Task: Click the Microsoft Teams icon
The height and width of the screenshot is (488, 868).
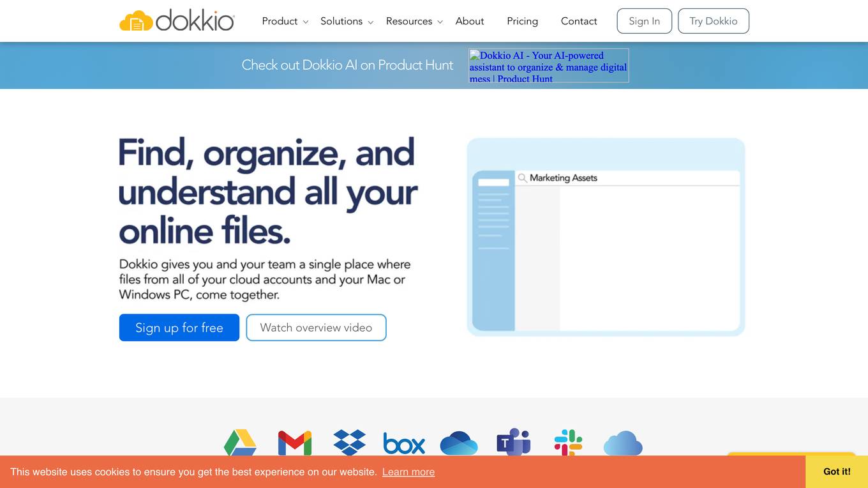Action: (x=514, y=442)
